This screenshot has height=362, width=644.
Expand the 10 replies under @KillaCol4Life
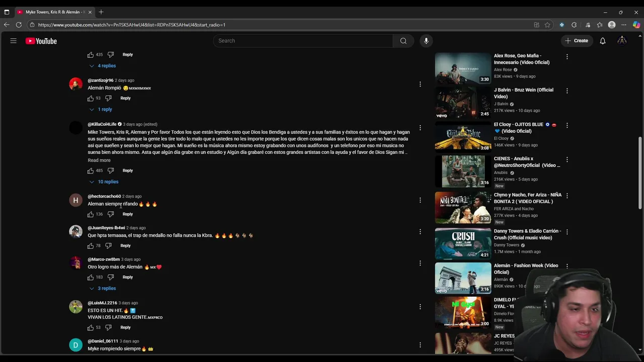pos(104,182)
